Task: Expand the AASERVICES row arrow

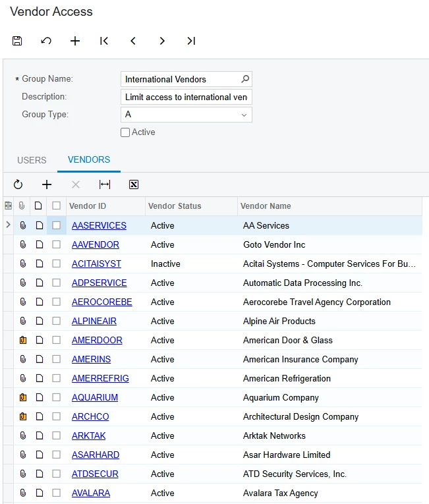Action: [x=9, y=225]
